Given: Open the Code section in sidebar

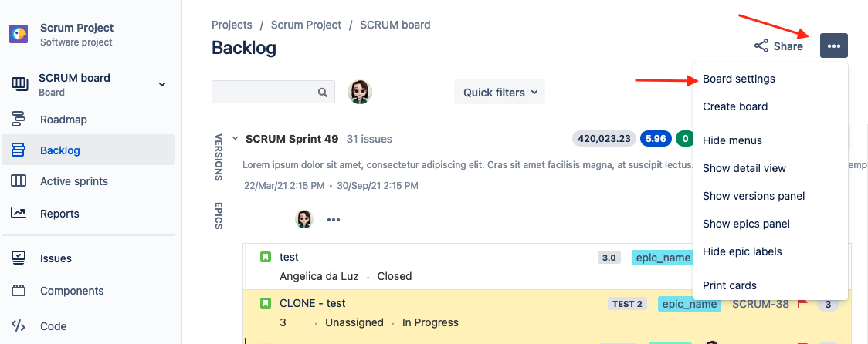Looking at the screenshot, I should [x=53, y=326].
